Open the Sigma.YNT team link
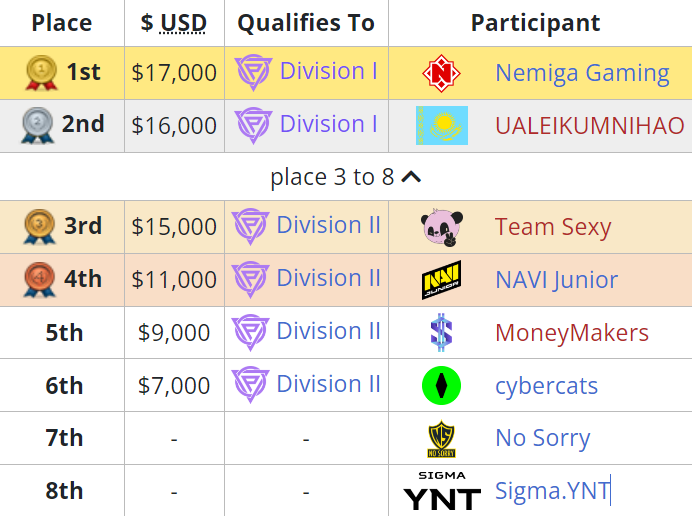This screenshot has width=692, height=516. [x=552, y=491]
